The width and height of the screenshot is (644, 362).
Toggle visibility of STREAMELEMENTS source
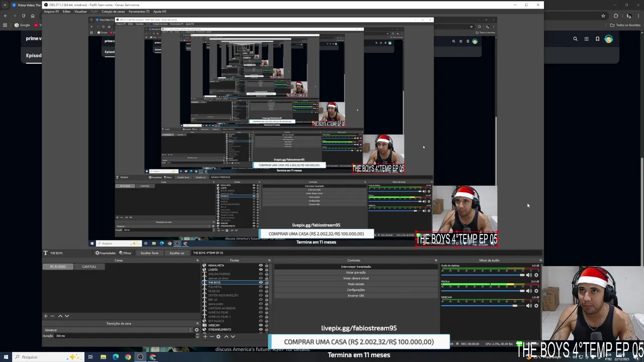click(x=261, y=329)
